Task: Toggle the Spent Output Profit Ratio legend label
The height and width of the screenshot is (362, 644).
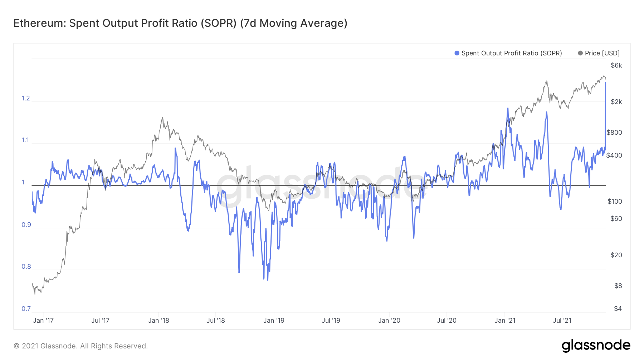Action: (511, 53)
